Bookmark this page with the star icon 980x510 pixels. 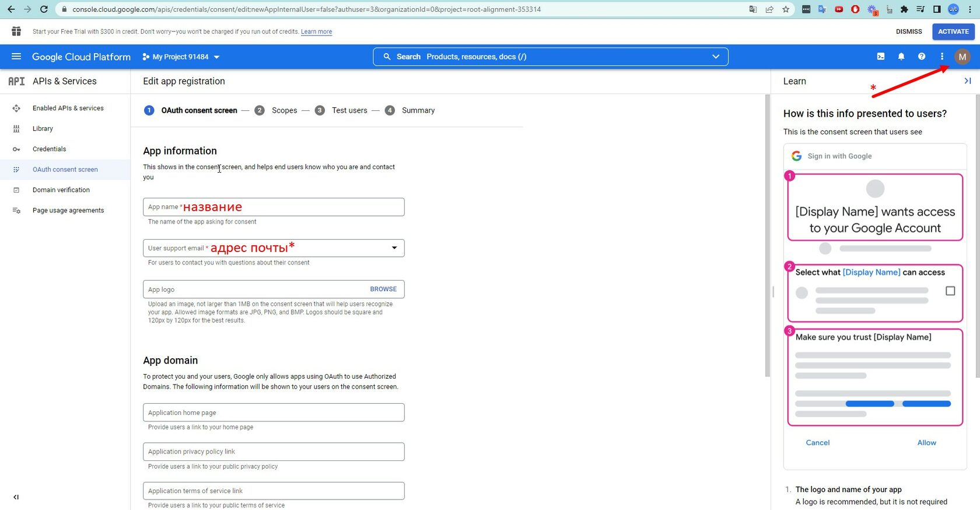[786, 9]
